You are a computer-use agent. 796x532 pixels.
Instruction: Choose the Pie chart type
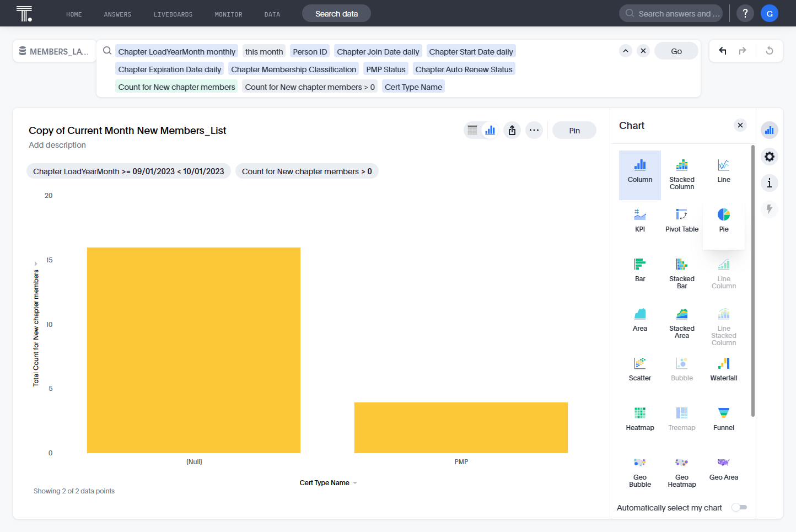pos(723,224)
